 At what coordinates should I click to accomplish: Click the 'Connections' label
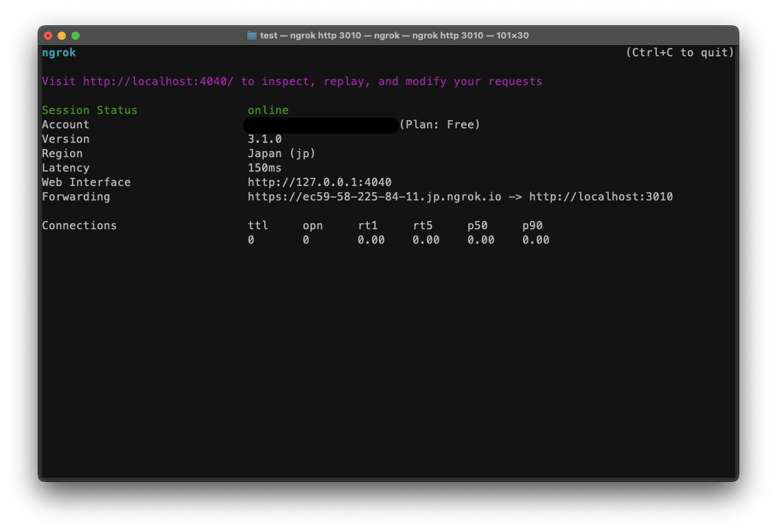[80, 225]
